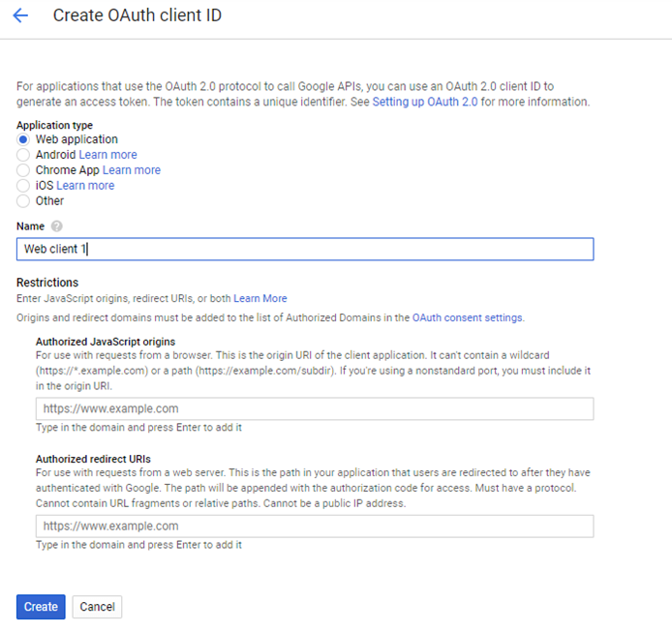The width and height of the screenshot is (672, 632).
Task: Click the Cancel button
Action: click(x=97, y=607)
